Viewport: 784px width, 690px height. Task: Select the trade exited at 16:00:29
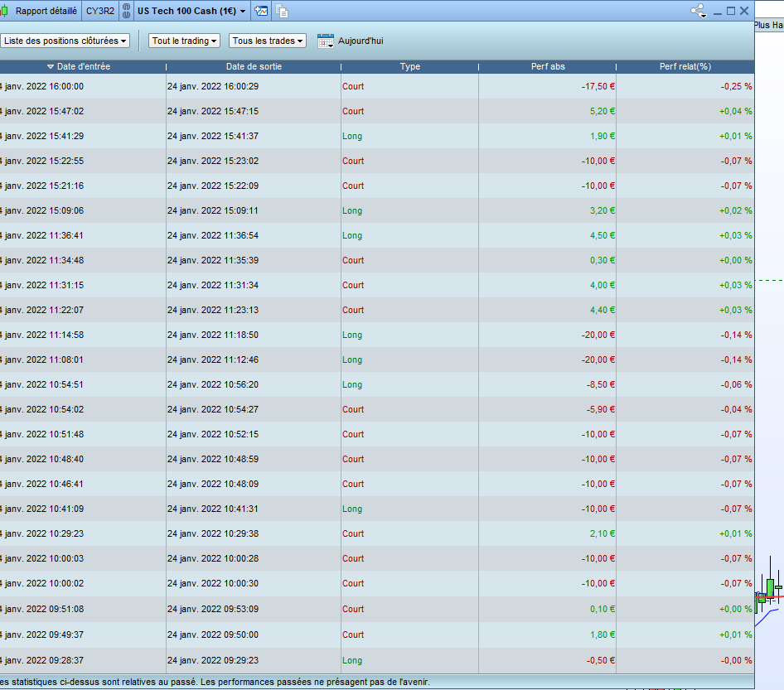[213, 86]
